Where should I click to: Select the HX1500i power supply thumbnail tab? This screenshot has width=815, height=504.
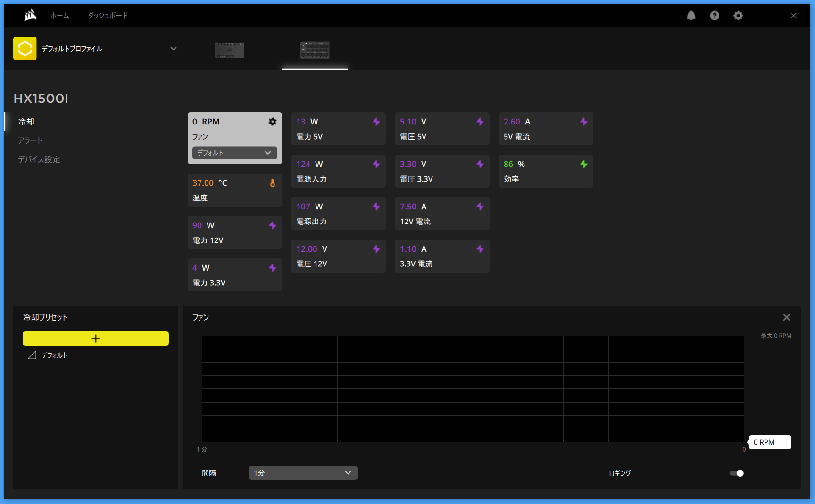315,50
